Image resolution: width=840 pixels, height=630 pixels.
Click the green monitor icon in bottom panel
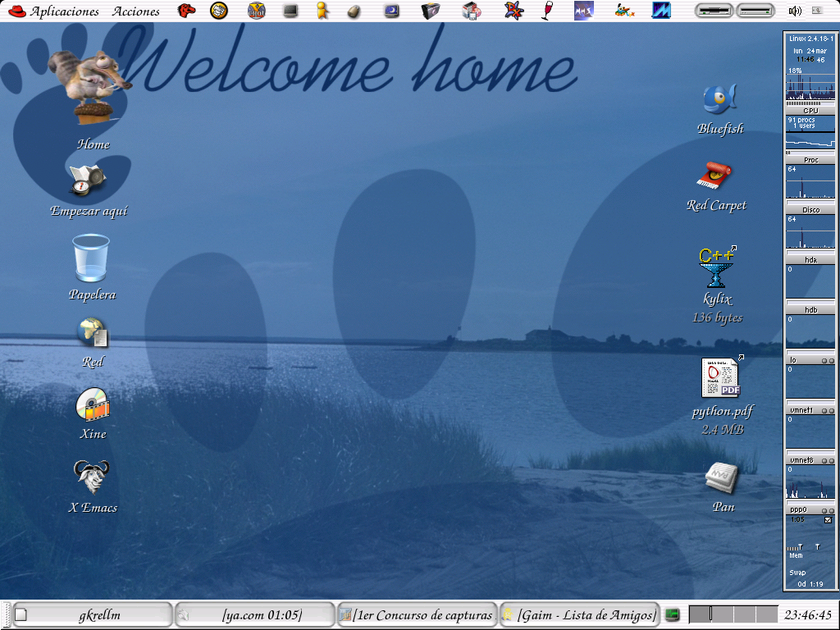[x=672, y=615]
